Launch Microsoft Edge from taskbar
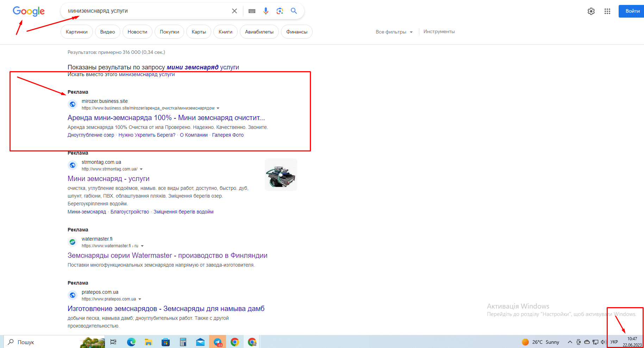The height and width of the screenshot is (348, 644). [x=131, y=342]
